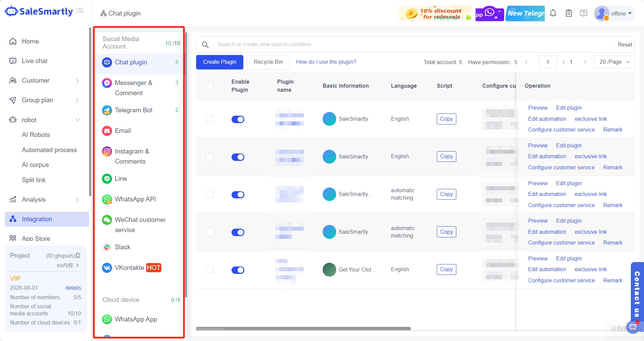Screen dimensions: 644x341
Task: Select the WhatsApp API channel
Action: (x=135, y=199)
